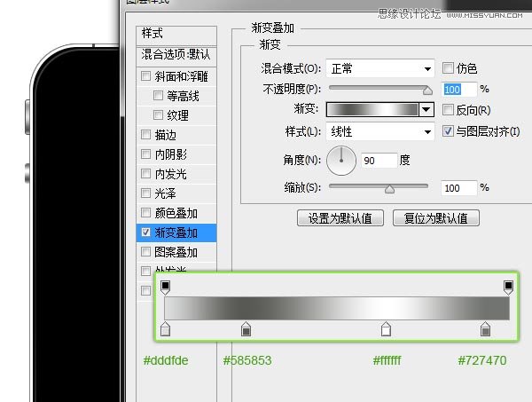The width and height of the screenshot is (532, 402).
Task: Open the 样式(L) dropdown showing 线性
Action: point(380,131)
